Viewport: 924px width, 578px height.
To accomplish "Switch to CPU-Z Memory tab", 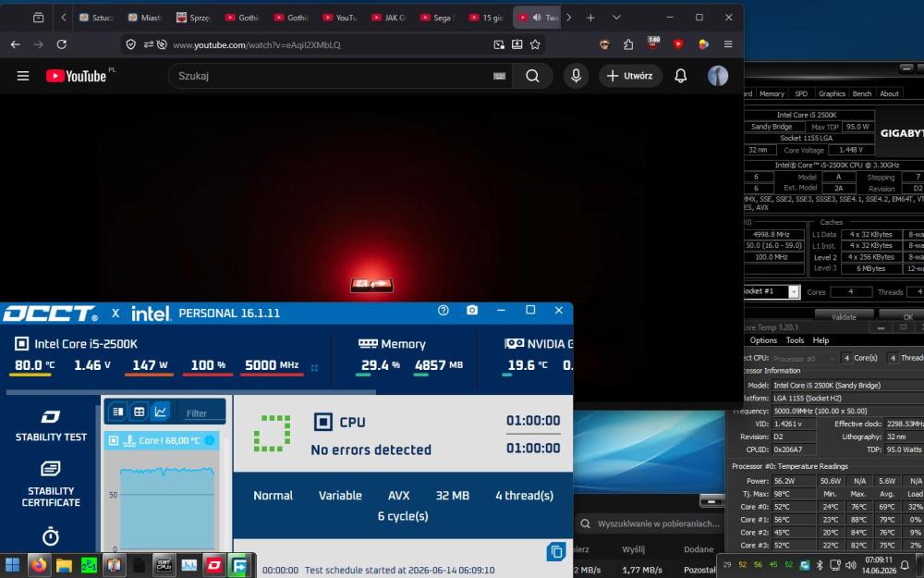I will pos(772,93).
